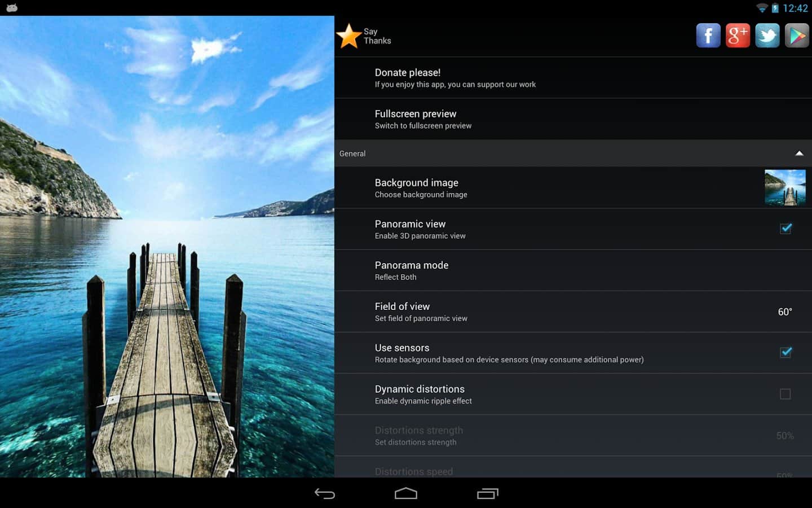Open the Twitter bird icon

(767, 36)
